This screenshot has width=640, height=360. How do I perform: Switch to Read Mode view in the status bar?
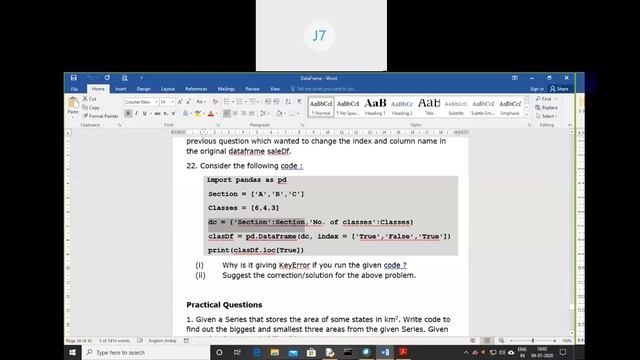tap(473, 340)
